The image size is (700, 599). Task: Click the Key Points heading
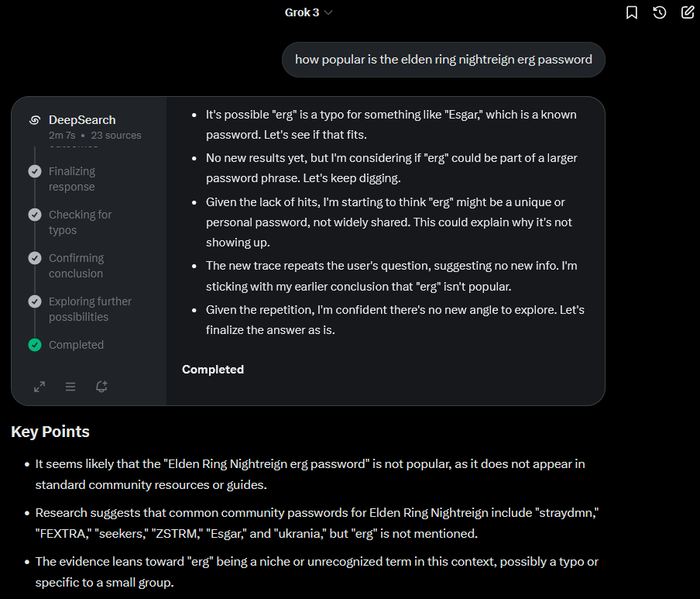(50, 432)
